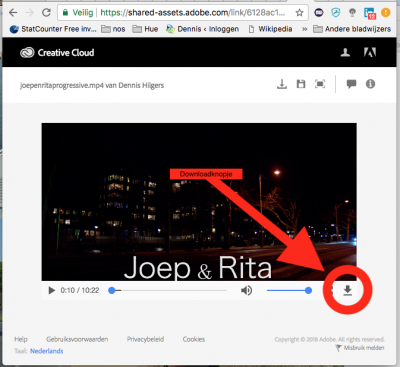The width and height of the screenshot is (400, 367).
Task: Click the Creative Cloud logo
Action: tap(57, 53)
